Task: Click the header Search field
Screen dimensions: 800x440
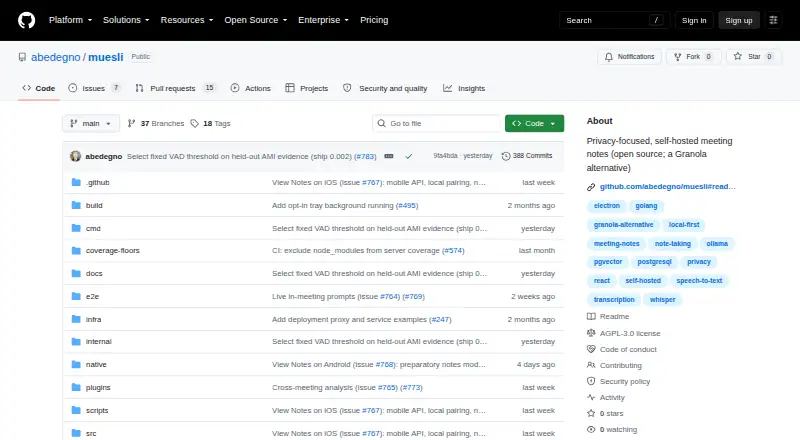Action: (x=614, y=20)
